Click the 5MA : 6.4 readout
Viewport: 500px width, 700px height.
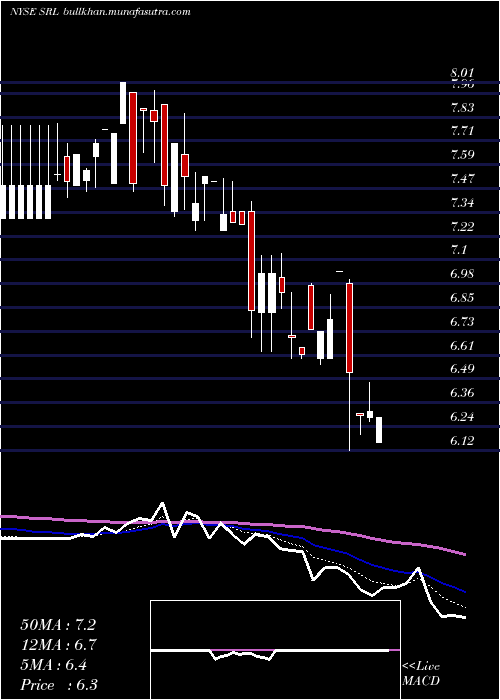point(54,665)
